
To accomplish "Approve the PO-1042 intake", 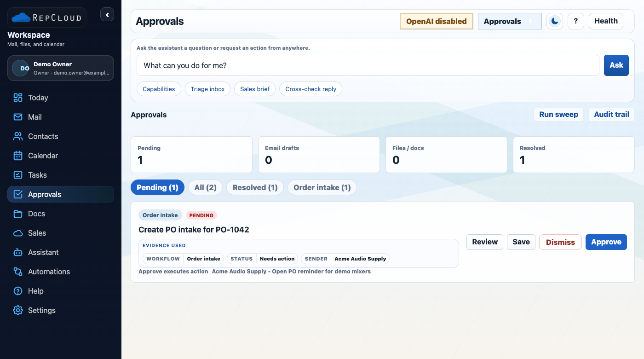I will click(x=606, y=242).
